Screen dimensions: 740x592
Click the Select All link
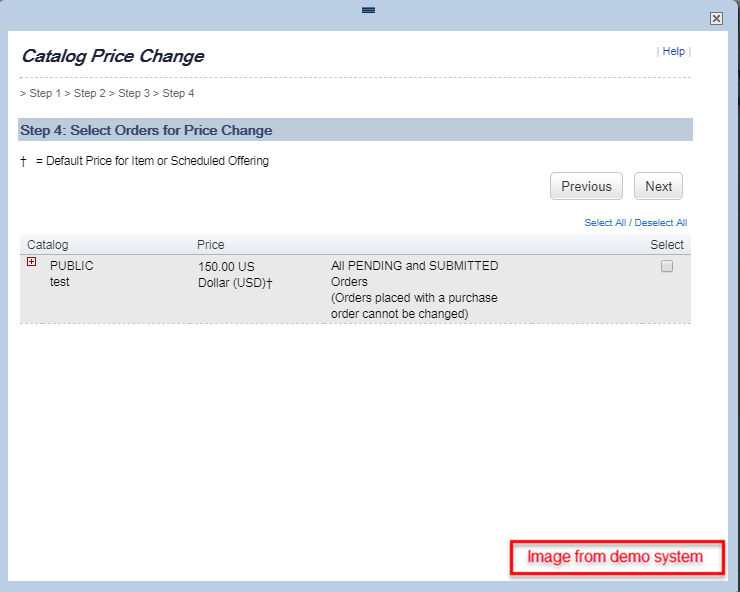pyautogui.click(x=605, y=223)
